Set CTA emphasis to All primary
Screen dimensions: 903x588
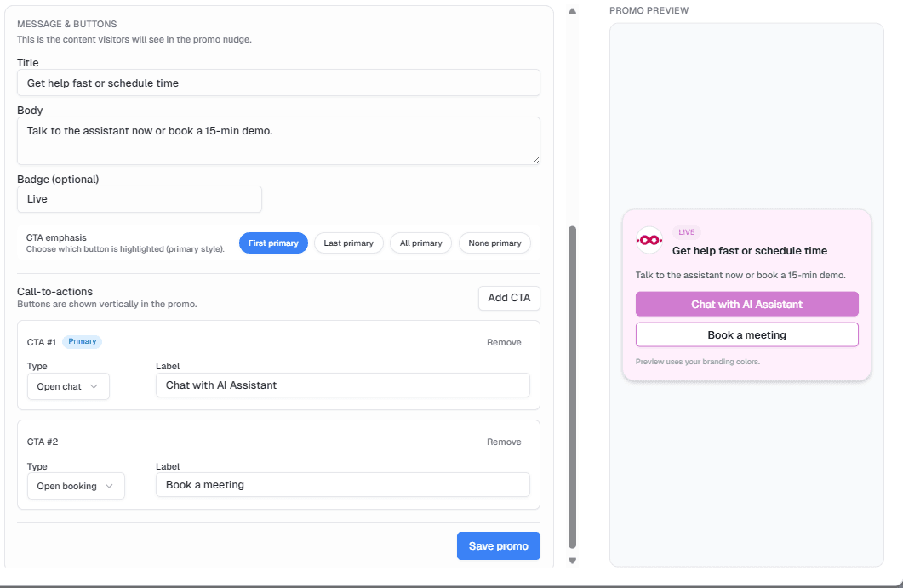tap(421, 243)
